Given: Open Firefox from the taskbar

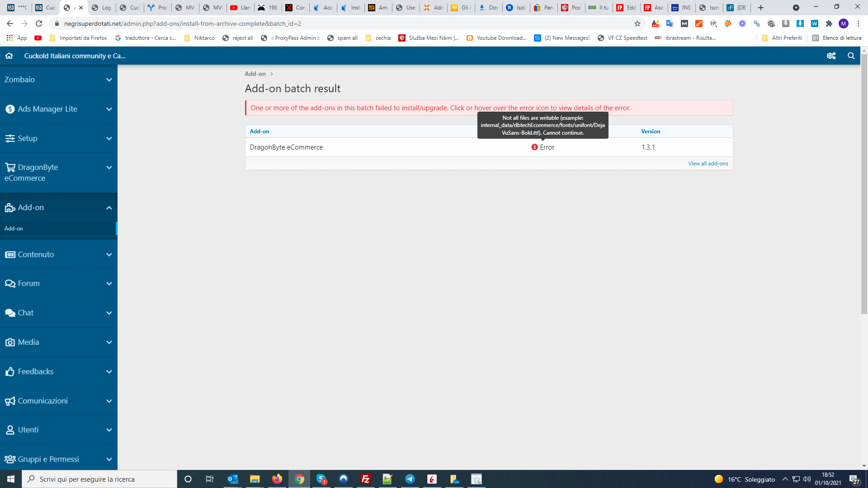Looking at the screenshot, I should click(277, 479).
